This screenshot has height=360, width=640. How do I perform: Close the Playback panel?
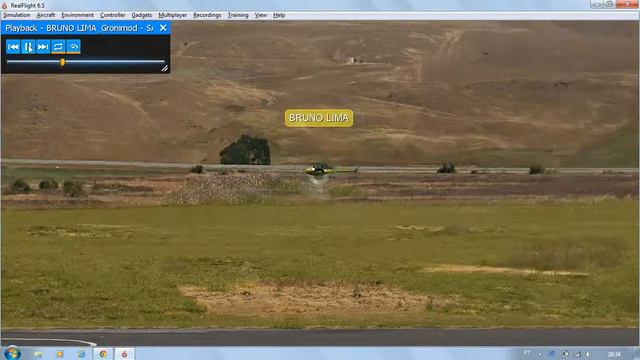(163, 28)
